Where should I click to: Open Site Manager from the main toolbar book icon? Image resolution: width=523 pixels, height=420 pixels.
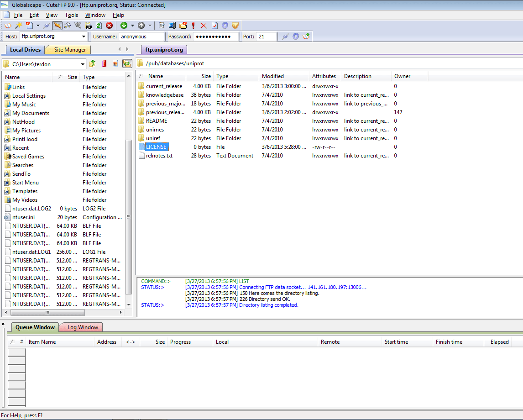[x=8, y=26]
